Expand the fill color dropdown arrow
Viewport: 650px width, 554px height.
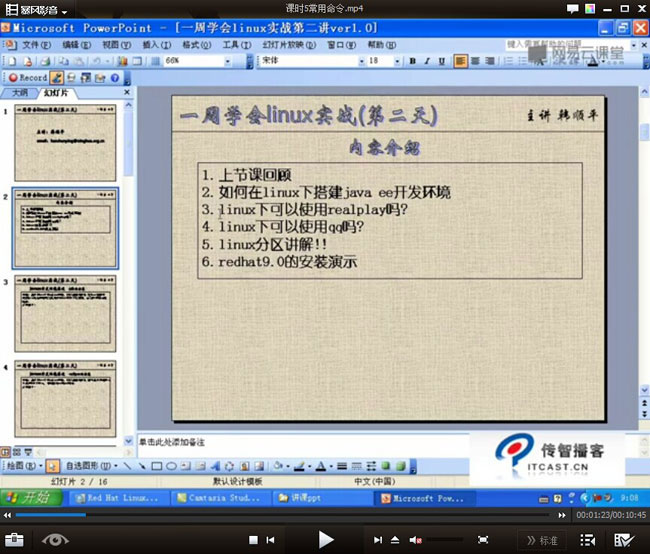288,467
